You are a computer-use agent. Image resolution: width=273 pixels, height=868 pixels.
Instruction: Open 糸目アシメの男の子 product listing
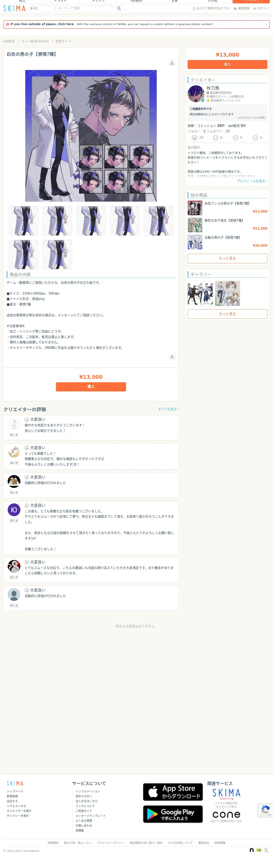(x=227, y=208)
